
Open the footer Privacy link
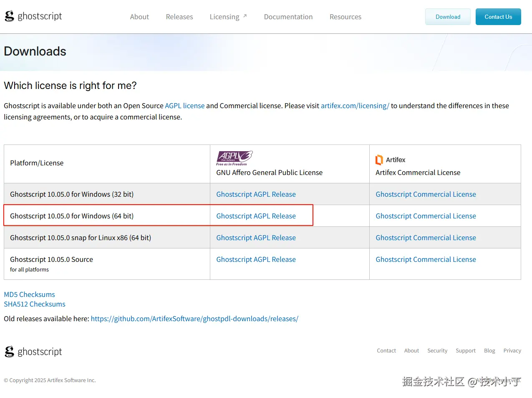point(512,350)
